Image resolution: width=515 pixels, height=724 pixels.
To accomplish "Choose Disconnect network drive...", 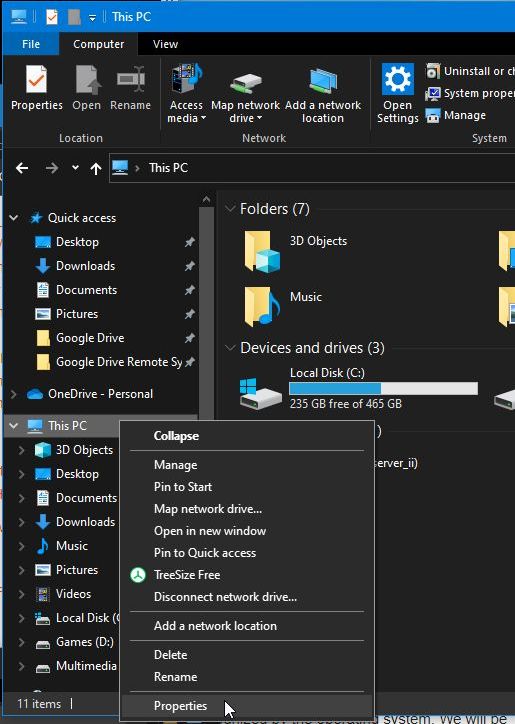I will pos(247,597).
